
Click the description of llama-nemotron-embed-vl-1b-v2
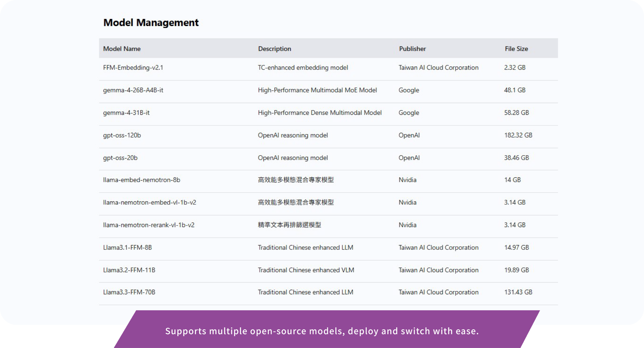tap(296, 202)
